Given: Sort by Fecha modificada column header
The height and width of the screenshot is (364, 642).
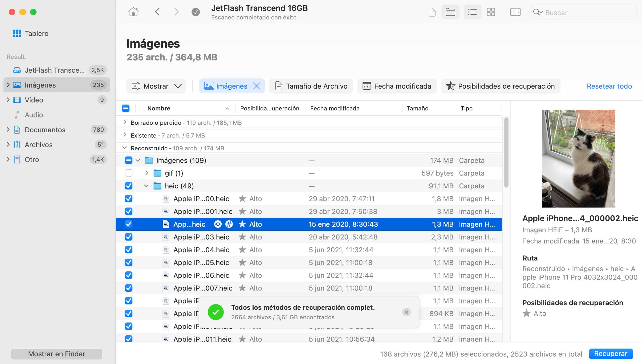Looking at the screenshot, I should (x=335, y=108).
